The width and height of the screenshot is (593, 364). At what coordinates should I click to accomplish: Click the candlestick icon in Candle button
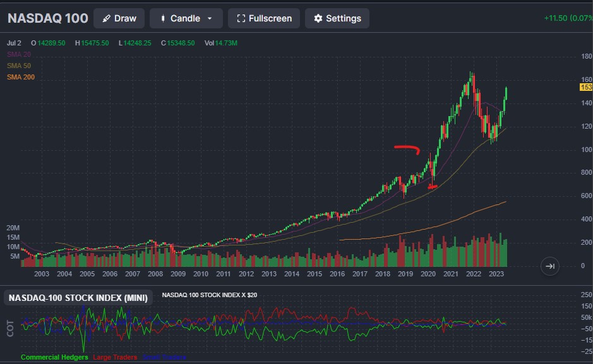[x=162, y=18]
